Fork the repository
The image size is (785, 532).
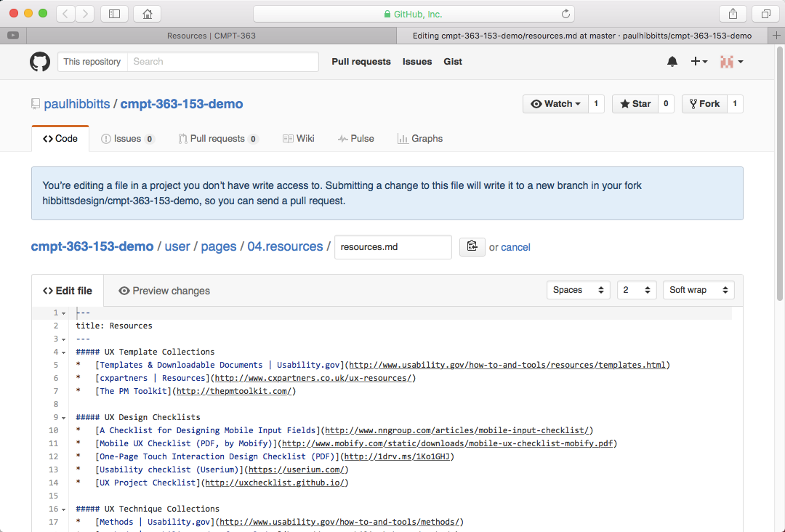tap(704, 104)
